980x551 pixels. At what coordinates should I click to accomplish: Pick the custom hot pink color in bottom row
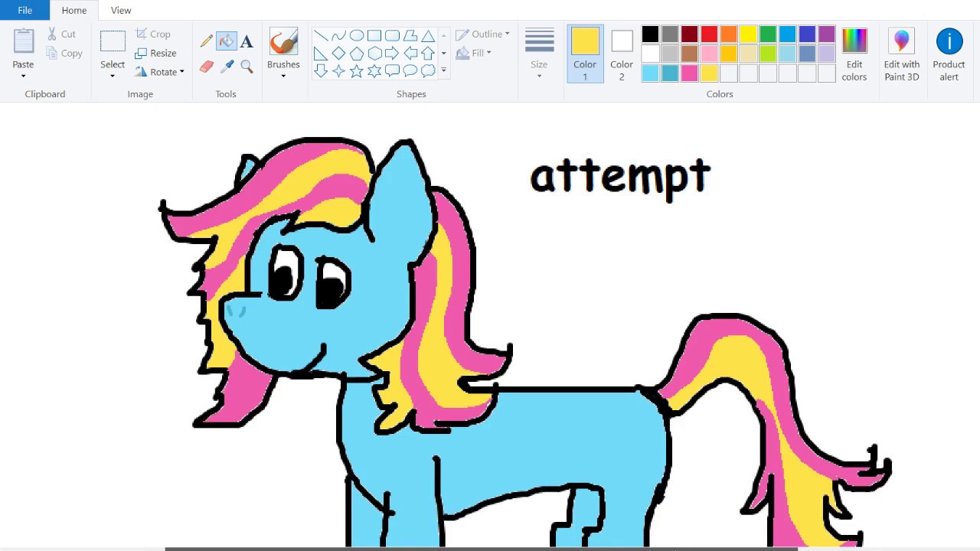click(689, 73)
